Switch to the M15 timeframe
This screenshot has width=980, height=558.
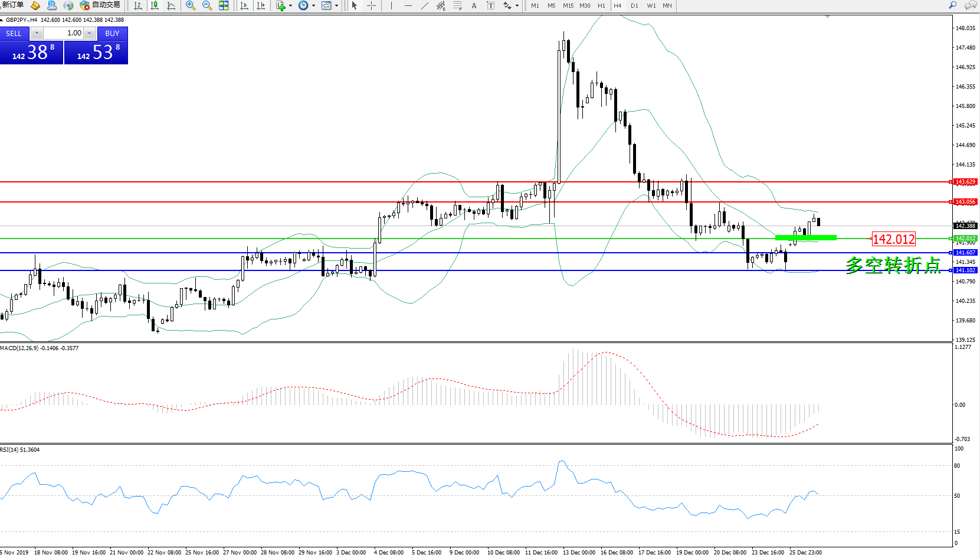[x=568, y=5]
